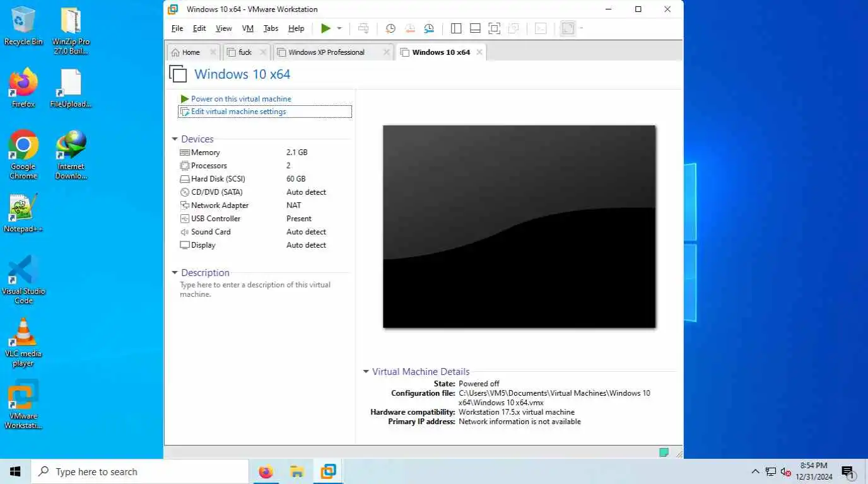Select the Firefox desktop shortcut
The height and width of the screenshot is (484, 868).
pyautogui.click(x=23, y=88)
